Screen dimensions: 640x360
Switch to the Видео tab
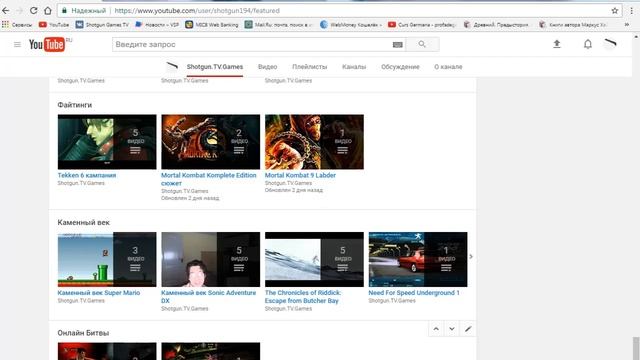click(x=267, y=67)
